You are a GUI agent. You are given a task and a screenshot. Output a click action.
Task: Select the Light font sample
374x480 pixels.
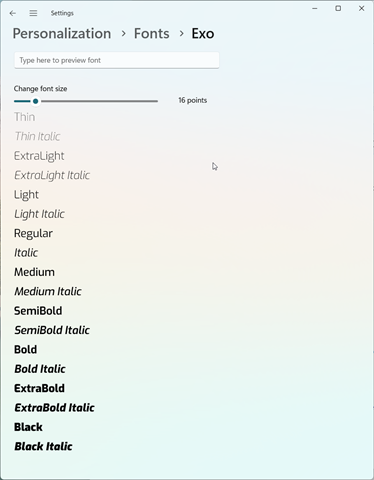coord(26,195)
